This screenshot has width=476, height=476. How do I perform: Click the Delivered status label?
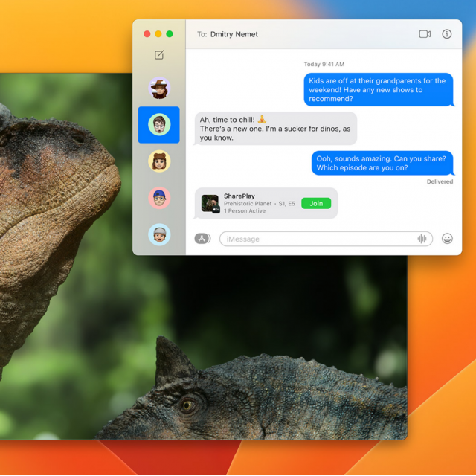(x=440, y=181)
